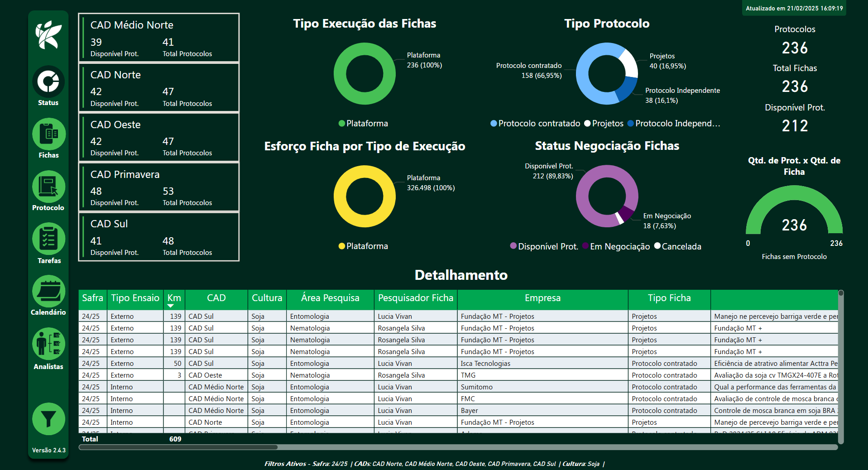Sort table by Tipo Ficha column header
The height and width of the screenshot is (470, 868).
669,298
